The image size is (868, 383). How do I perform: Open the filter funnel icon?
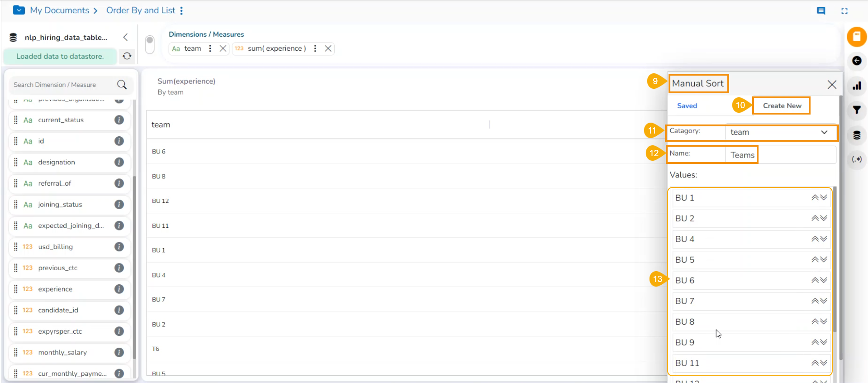click(857, 110)
